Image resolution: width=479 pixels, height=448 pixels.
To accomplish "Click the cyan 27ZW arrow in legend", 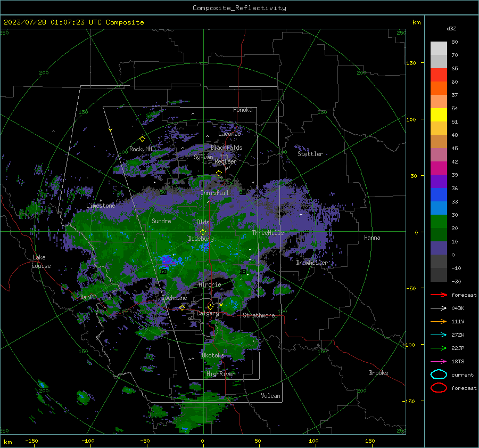I will pyautogui.click(x=439, y=335).
